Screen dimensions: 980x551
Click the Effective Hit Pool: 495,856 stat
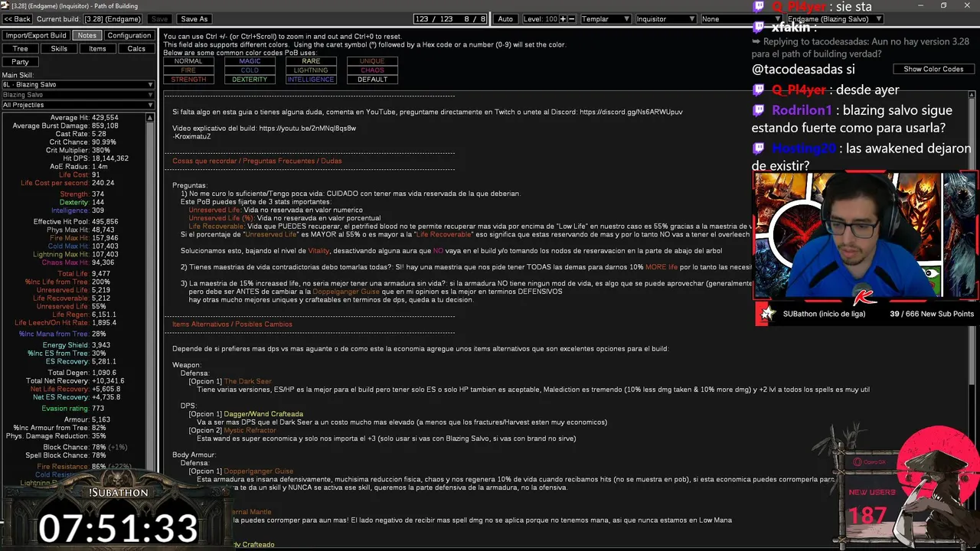(75, 222)
